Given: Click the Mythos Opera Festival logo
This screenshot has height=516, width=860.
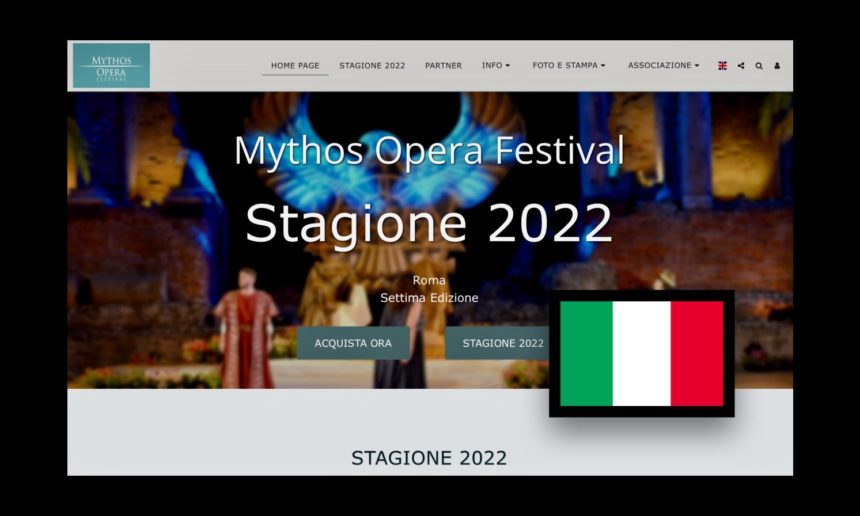Looking at the screenshot, I should 111,65.
